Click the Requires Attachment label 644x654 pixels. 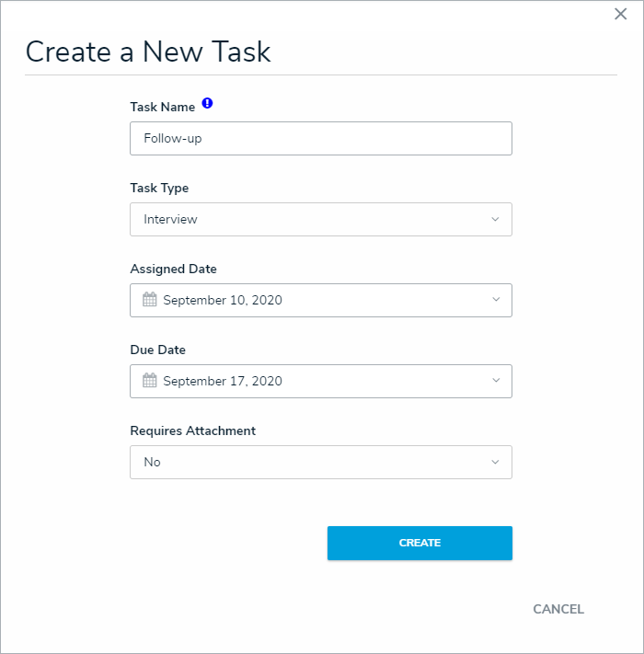193,431
